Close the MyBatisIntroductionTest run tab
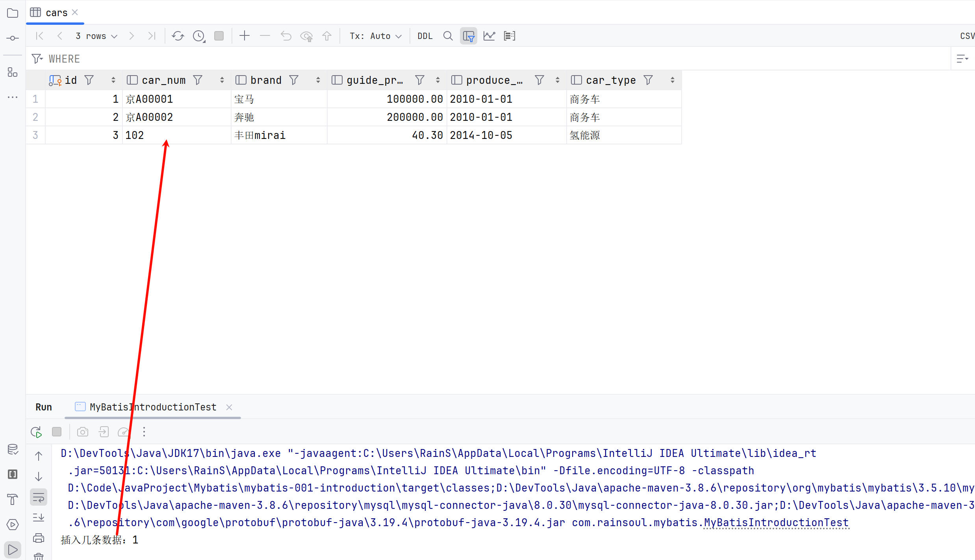This screenshot has height=560, width=975. (x=229, y=407)
